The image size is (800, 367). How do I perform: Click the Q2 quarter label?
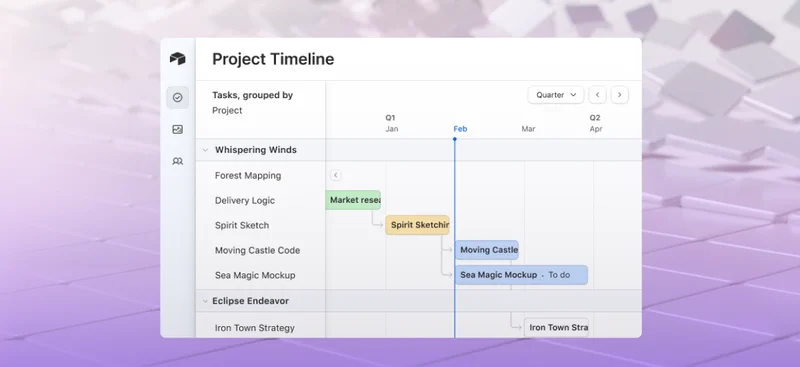[595, 118]
